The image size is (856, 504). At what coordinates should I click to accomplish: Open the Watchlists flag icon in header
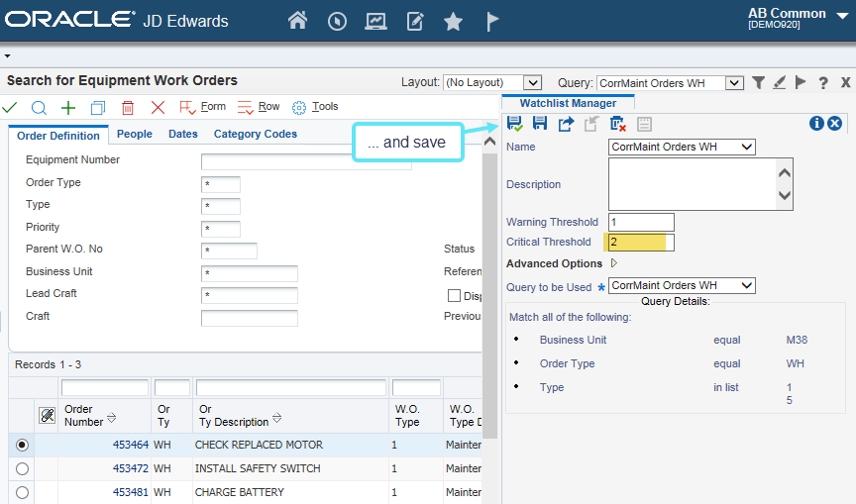pyautogui.click(x=491, y=21)
